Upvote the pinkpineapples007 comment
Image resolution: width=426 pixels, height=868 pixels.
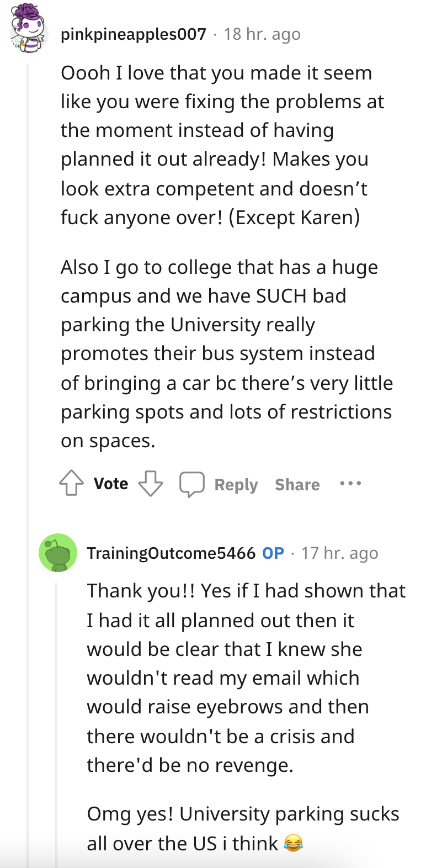[71, 484]
